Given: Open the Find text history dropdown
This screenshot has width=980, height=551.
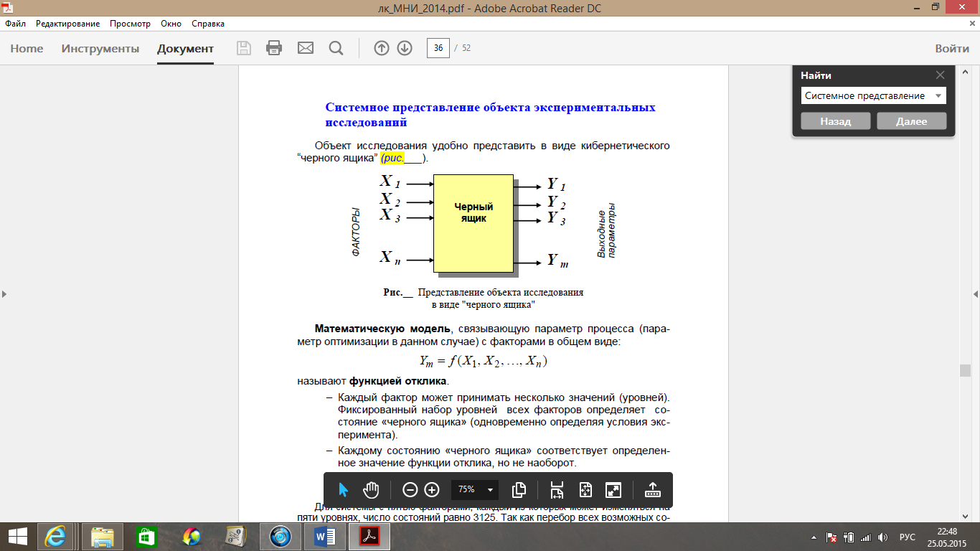Looking at the screenshot, I should (938, 95).
